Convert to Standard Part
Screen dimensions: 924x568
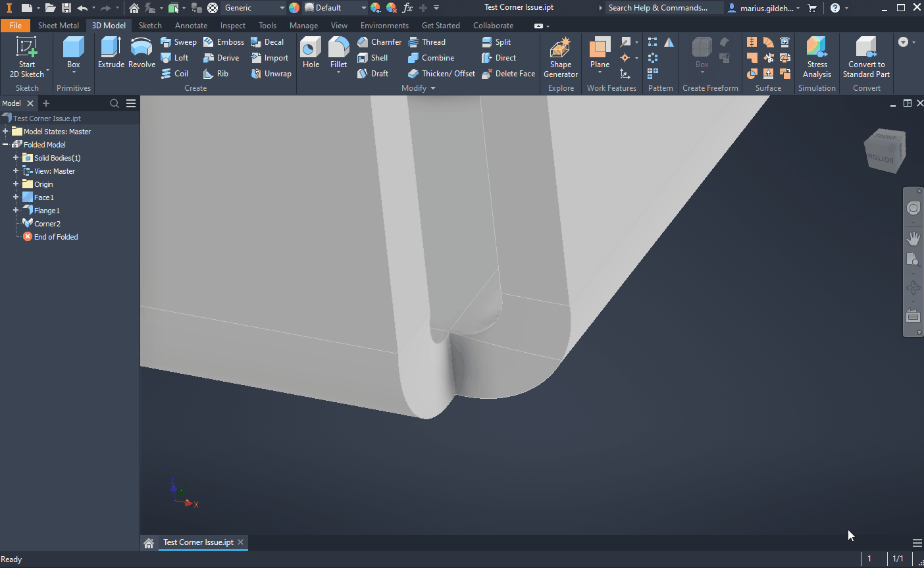[x=866, y=57]
